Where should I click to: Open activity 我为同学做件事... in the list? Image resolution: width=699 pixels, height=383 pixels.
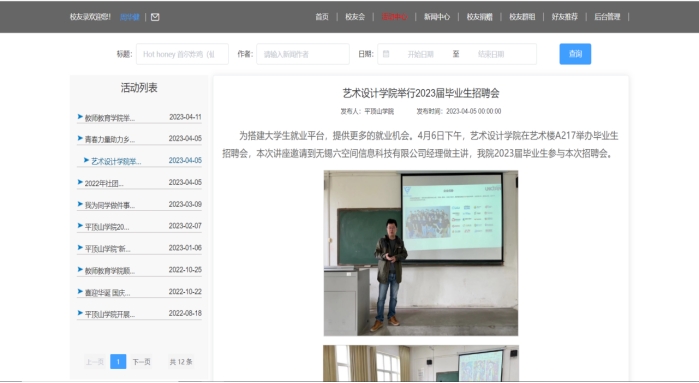pos(110,205)
